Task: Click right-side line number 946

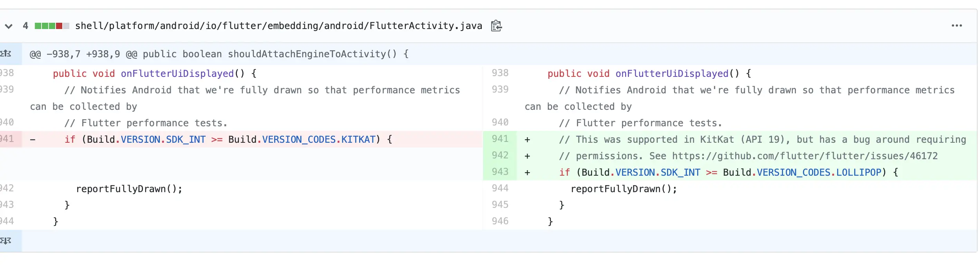Action: pos(500,222)
